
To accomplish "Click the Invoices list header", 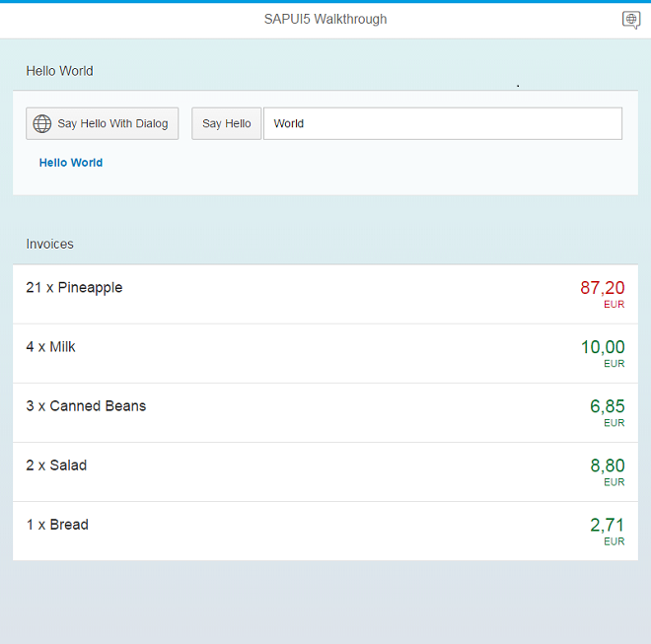I will pyautogui.click(x=50, y=244).
